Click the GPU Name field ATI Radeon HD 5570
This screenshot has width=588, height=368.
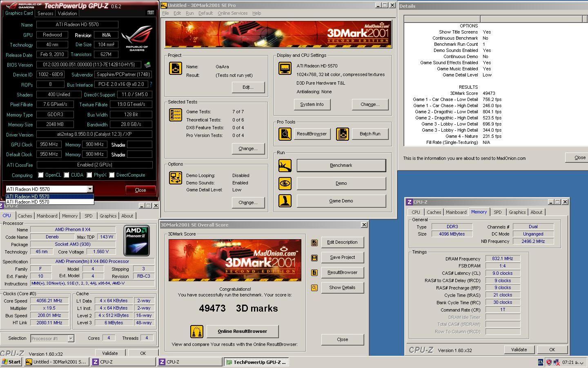77,25
